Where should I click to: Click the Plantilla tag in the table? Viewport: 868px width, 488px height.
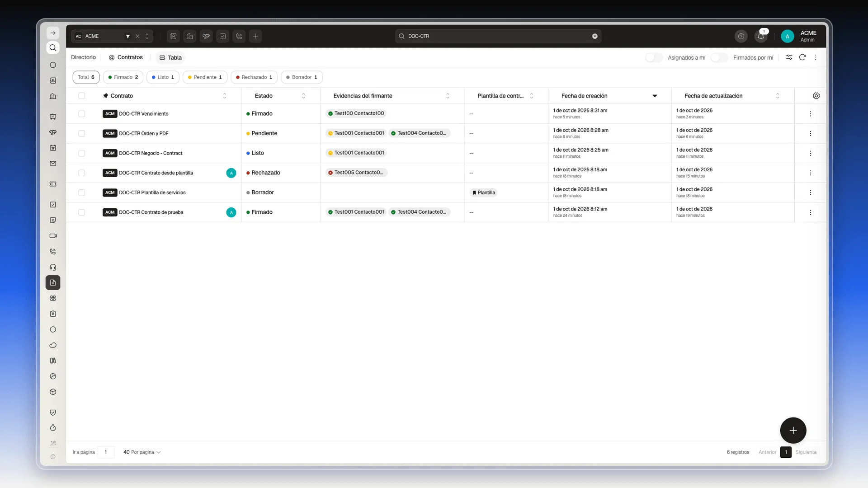click(483, 192)
